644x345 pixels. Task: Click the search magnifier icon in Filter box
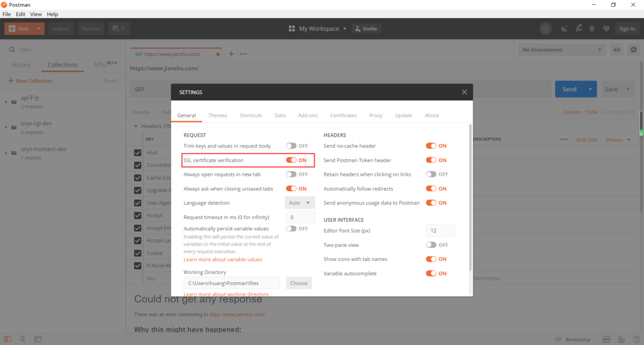[x=12, y=50]
